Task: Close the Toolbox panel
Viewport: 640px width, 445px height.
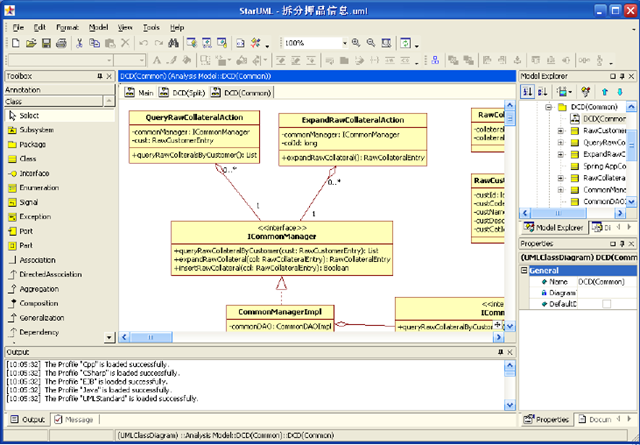Action: coord(109,76)
